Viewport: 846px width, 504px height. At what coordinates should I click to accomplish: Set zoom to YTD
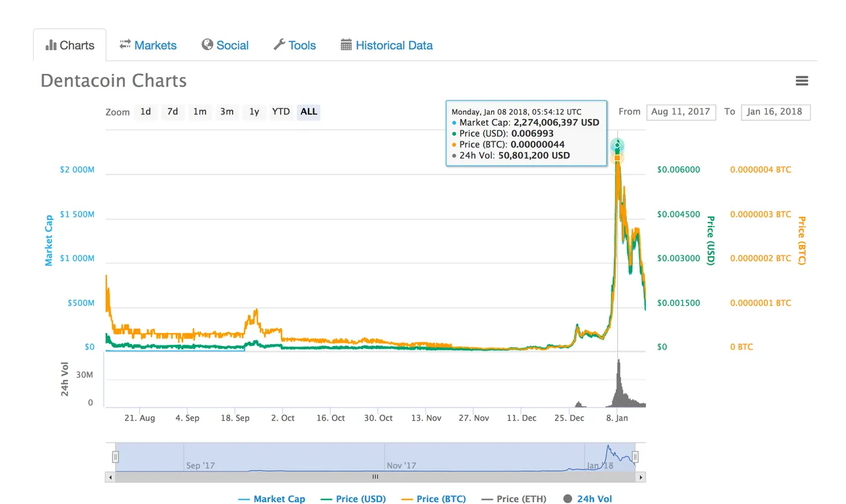point(281,112)
